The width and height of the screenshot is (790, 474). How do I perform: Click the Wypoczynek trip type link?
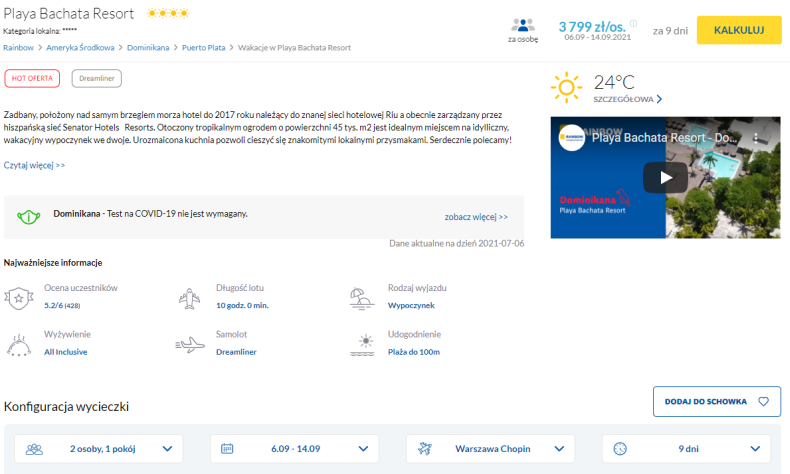click(x=411, y=305)
